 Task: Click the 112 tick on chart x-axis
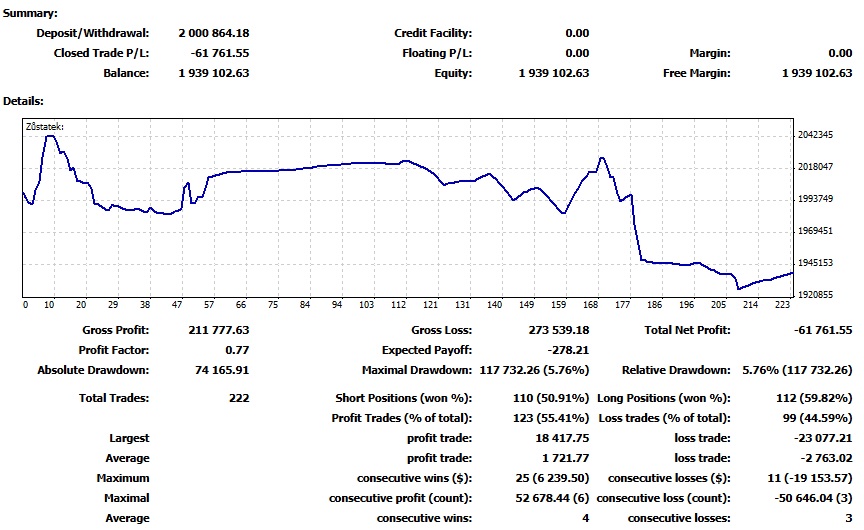pos(398,305)
